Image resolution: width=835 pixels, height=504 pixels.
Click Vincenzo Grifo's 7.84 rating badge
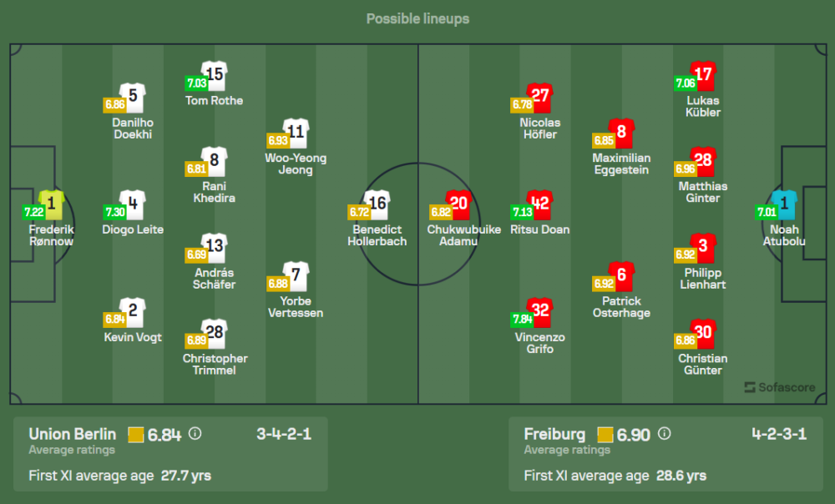(x=519, y=319)
